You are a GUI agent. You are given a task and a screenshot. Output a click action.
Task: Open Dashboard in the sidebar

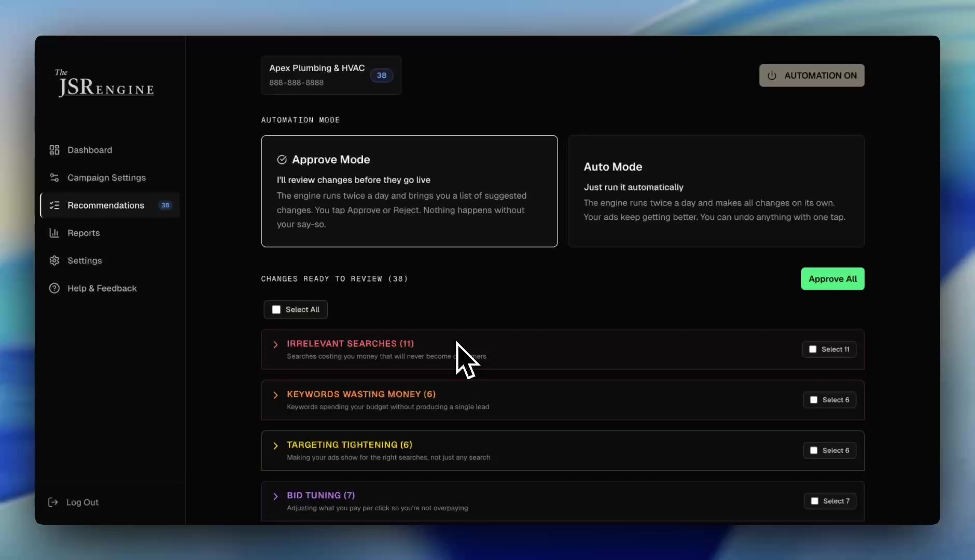pos(109,150)
